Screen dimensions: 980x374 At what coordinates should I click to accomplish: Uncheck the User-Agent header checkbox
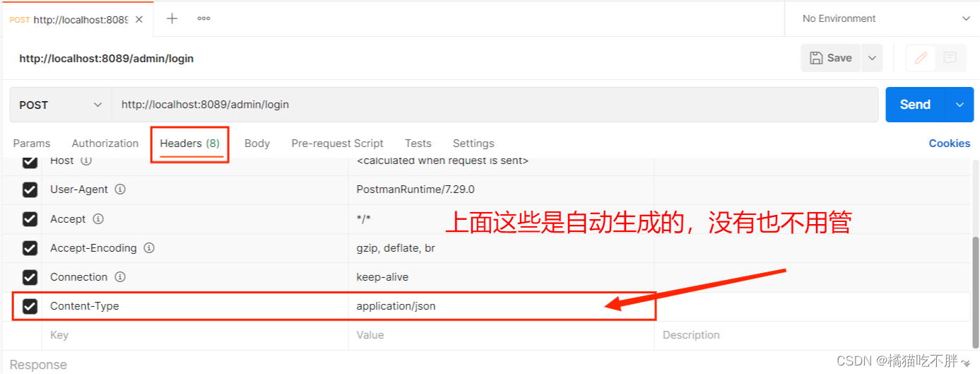[x=30, y=189]
